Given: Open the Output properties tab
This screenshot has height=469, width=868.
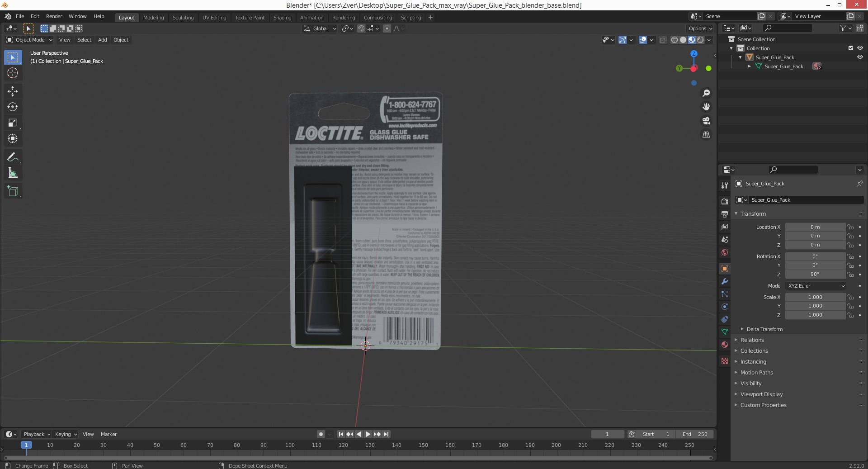Looking at the screenshot, I should pos(725,214).
